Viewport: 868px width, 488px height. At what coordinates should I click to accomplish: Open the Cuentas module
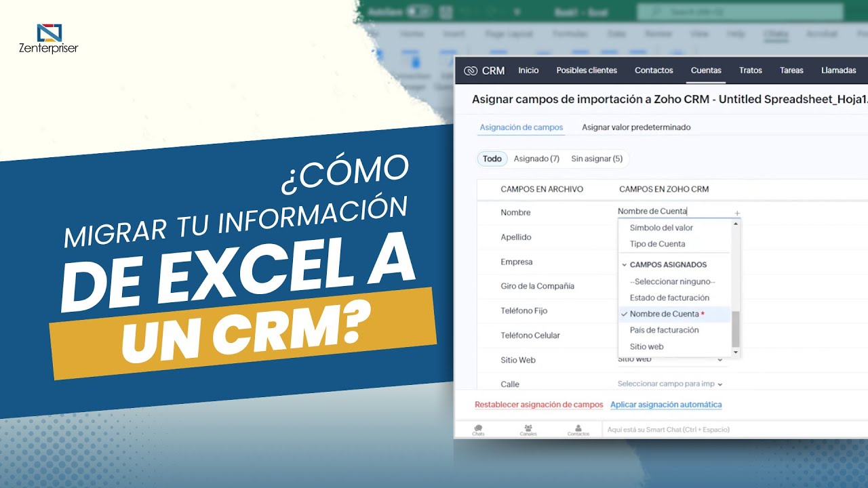pyautogui.click(x=706, y=70)
